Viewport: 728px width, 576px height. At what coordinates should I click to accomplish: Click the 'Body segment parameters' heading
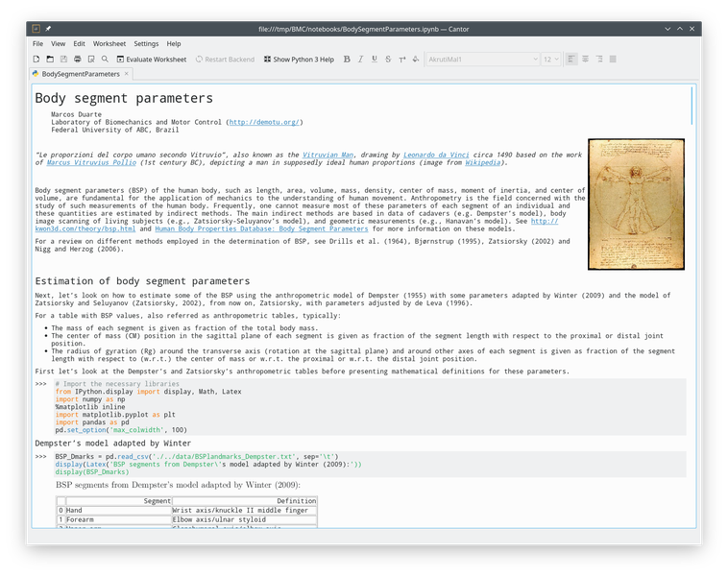pyautogui.click(x=124, y=98)
